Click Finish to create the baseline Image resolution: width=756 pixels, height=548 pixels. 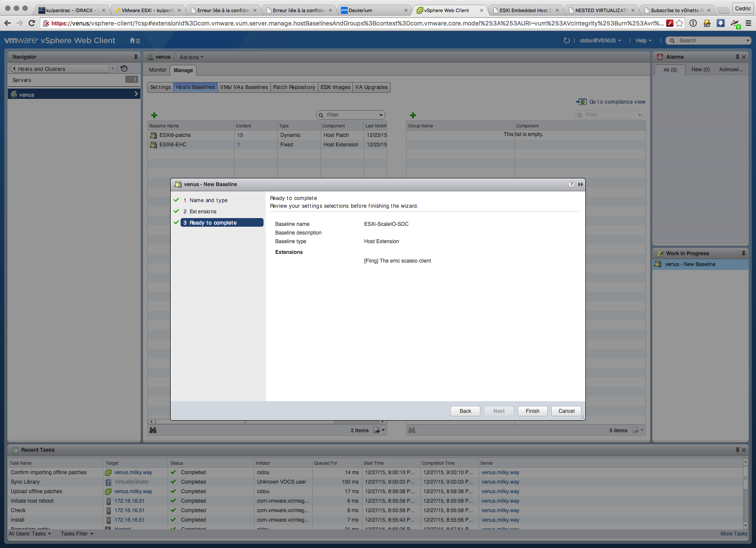coord(532,411)
